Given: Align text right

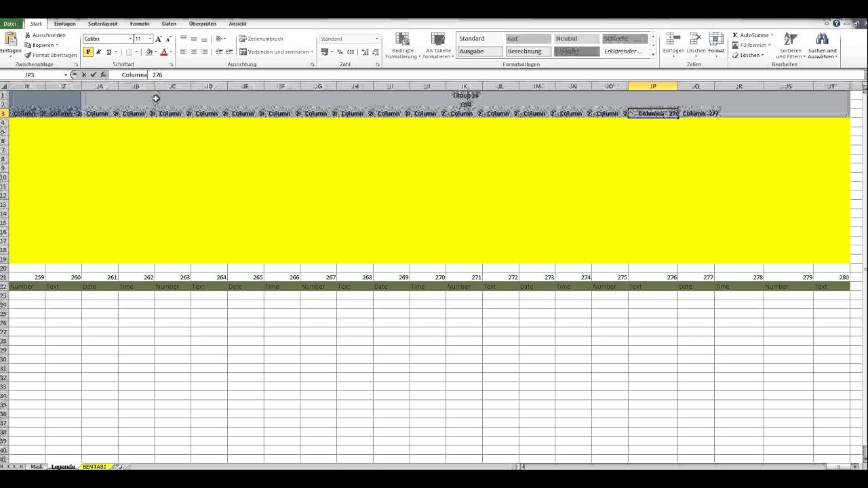Looking at the screenshot, I should pyautogui.click(x=204, y=52).
